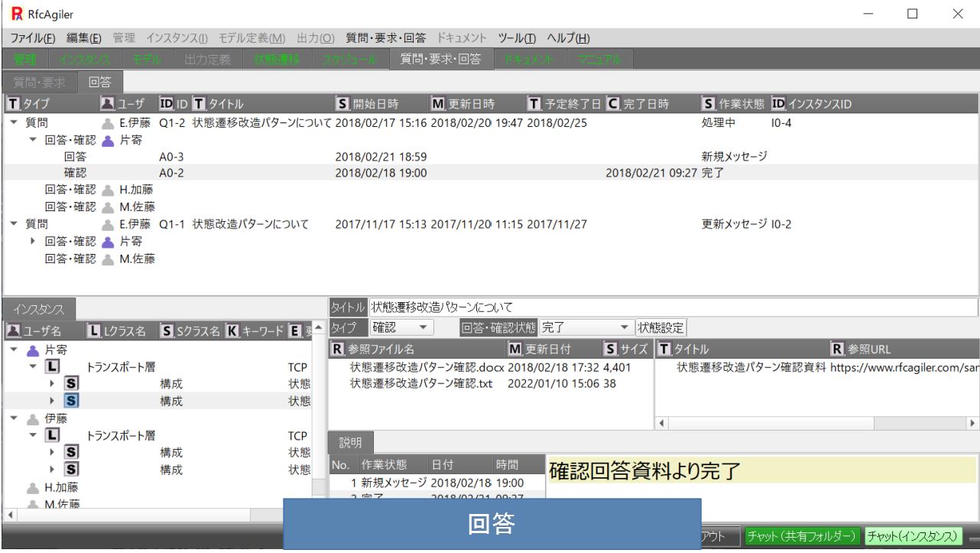The height and width of the screenshot is (553, 980).
Task: Open the ファイル(F) menu
Action: 33,38
